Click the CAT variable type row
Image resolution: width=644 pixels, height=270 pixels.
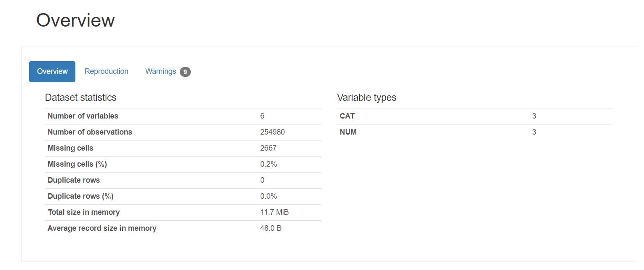click(x=347, y=116)
